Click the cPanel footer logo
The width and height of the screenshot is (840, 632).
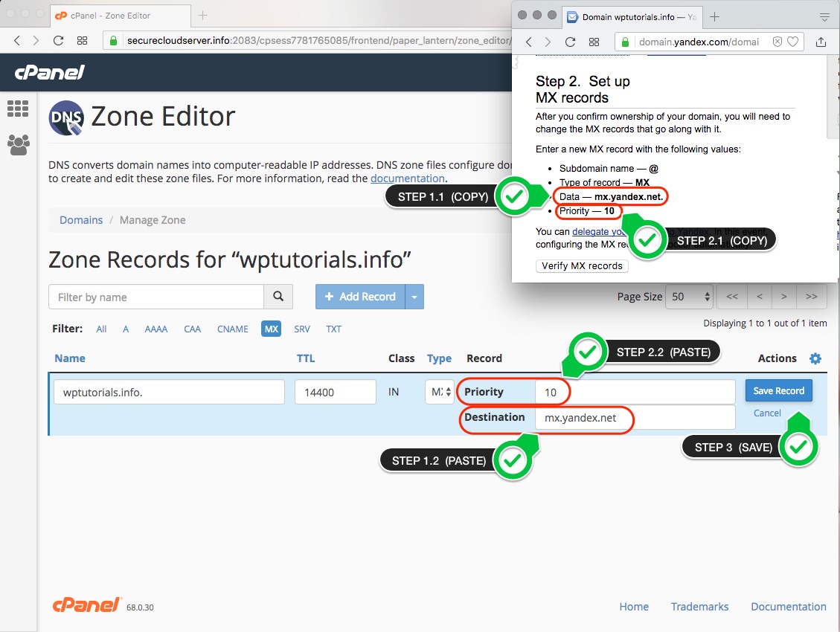point(86,605)
